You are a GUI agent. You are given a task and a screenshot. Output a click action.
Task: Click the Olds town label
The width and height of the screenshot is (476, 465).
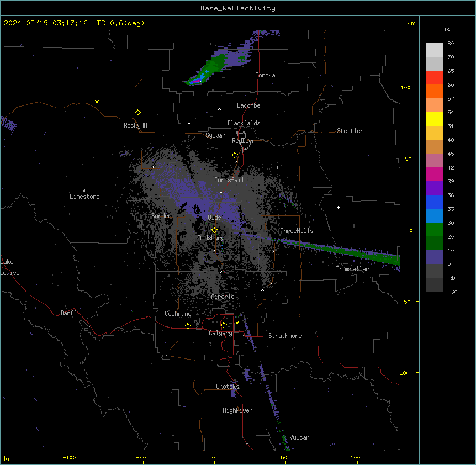(x=214, y=218)
